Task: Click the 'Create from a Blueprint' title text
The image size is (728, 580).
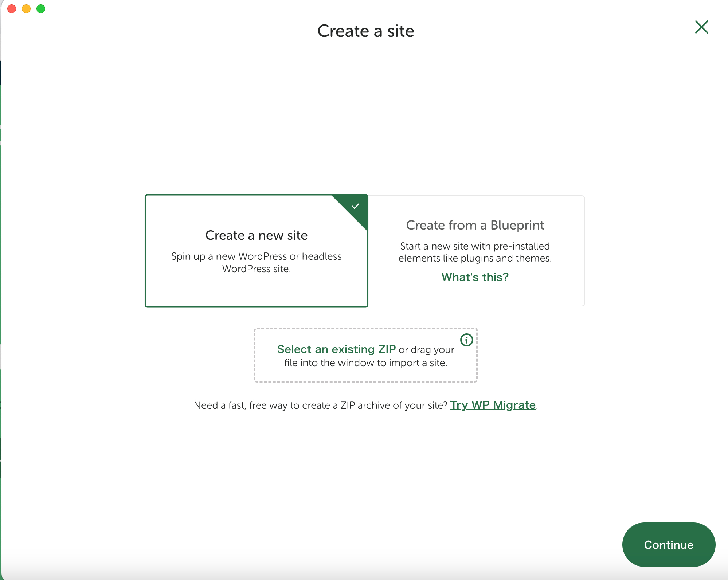Action: click(475, 225)
